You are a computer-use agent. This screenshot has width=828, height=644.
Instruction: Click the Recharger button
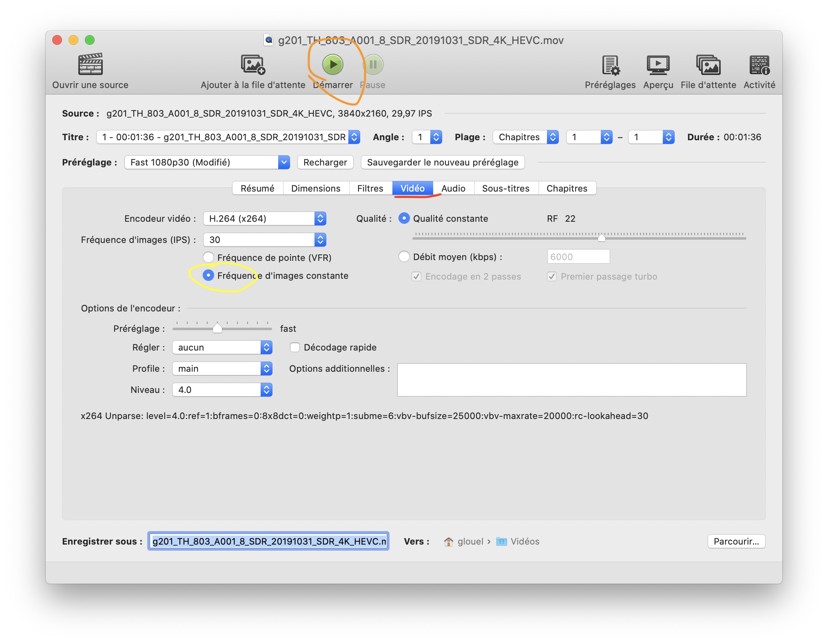[325, 162]
